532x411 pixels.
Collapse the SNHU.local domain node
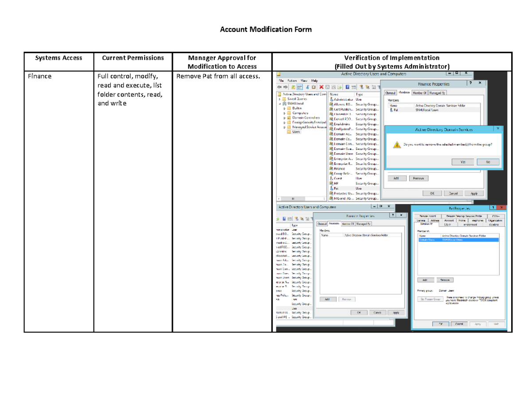click(280, 104)
